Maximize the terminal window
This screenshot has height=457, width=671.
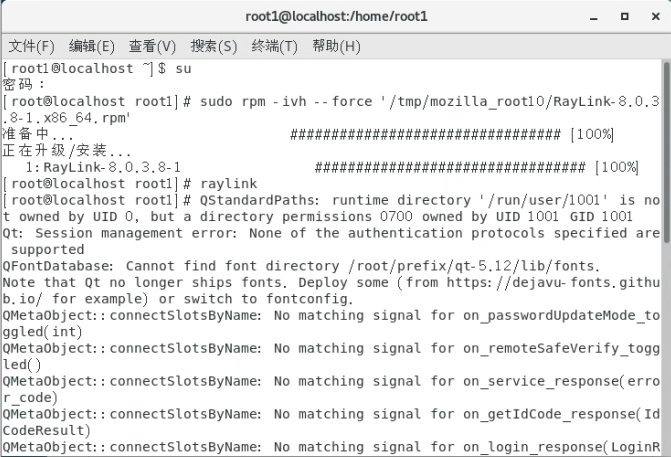point(624,17)
